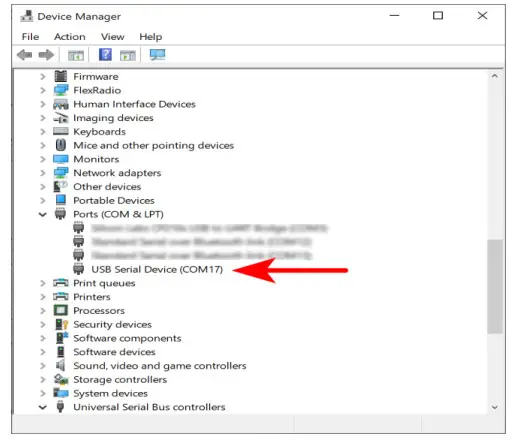Image resolution: width=515 pixels, height=440 pixels.
Task: Select the Keyboards category icon
Action: [x=61, y=131]
